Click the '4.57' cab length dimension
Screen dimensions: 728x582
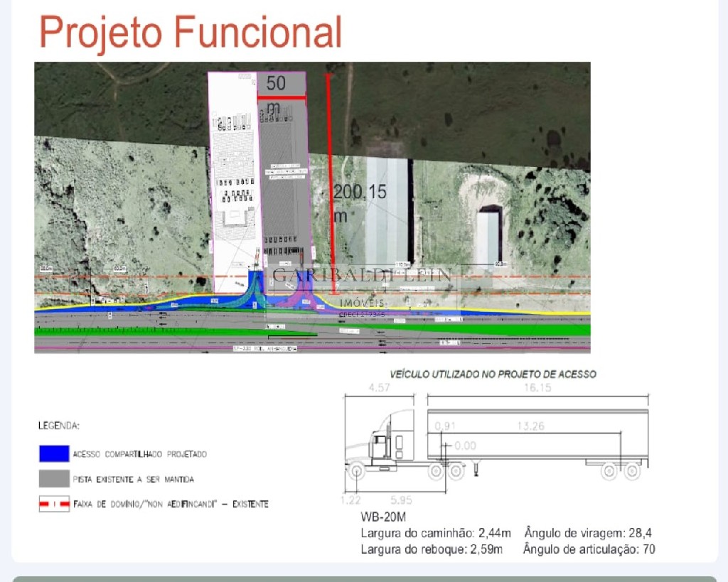(x=380, y=387)
